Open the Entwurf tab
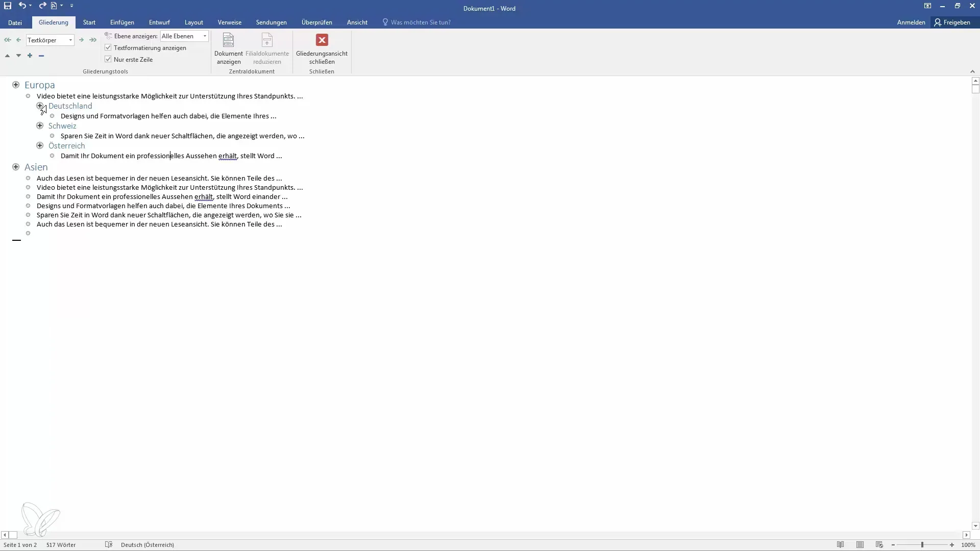The width and height of the screenshot is (980, 551). (x=159, y=22)
